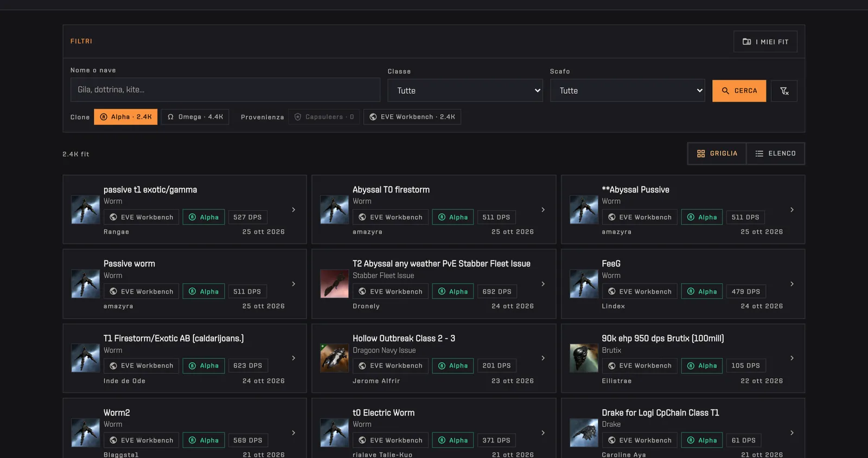Click the globe icon on passive t1 exotic/gamma card
The image size is (868, 458).
tap(113, 217)
